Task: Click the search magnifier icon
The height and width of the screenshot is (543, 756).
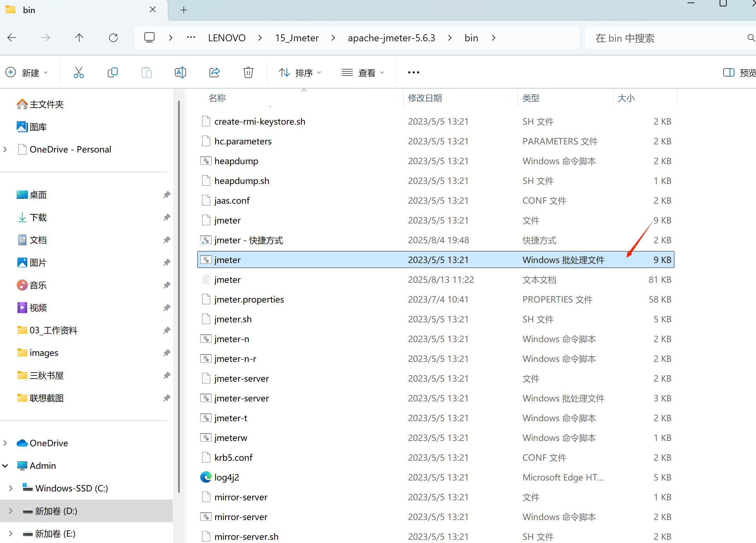Action: pyautogui.click(x=751, y=38)
